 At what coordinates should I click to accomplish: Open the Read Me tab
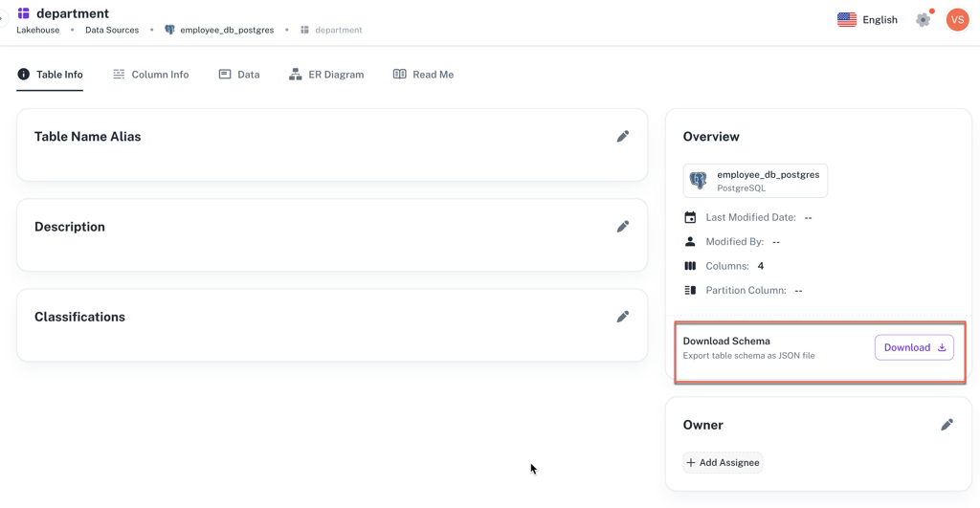[423, 75]
